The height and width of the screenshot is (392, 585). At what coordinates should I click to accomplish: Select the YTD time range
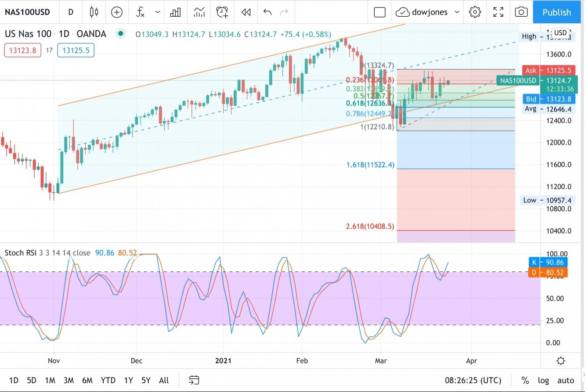108,380
